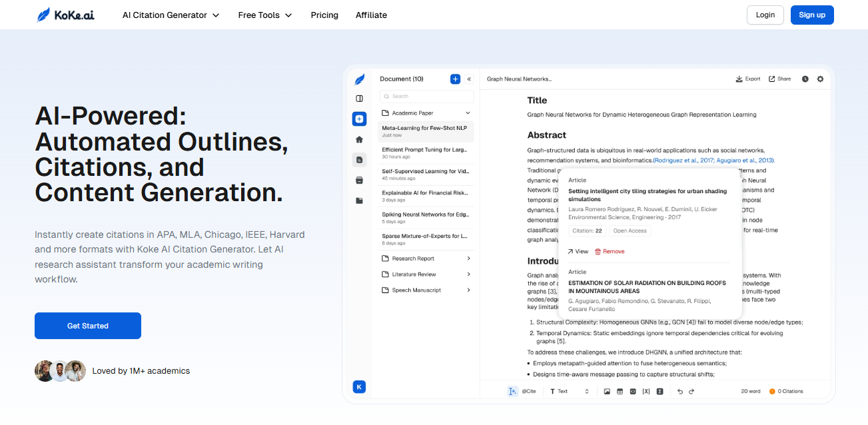
Task: Click the feather logo in the app sidebar
Action: (x=360, y=79)
